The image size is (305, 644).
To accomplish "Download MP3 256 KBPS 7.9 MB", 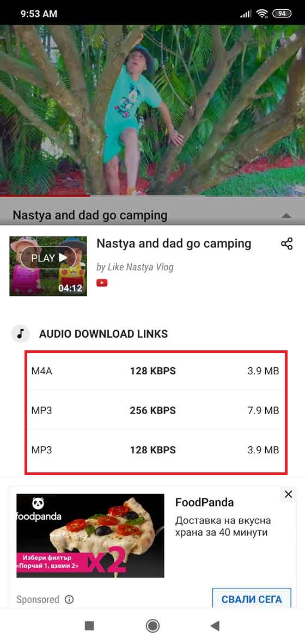I will (155, 410).
